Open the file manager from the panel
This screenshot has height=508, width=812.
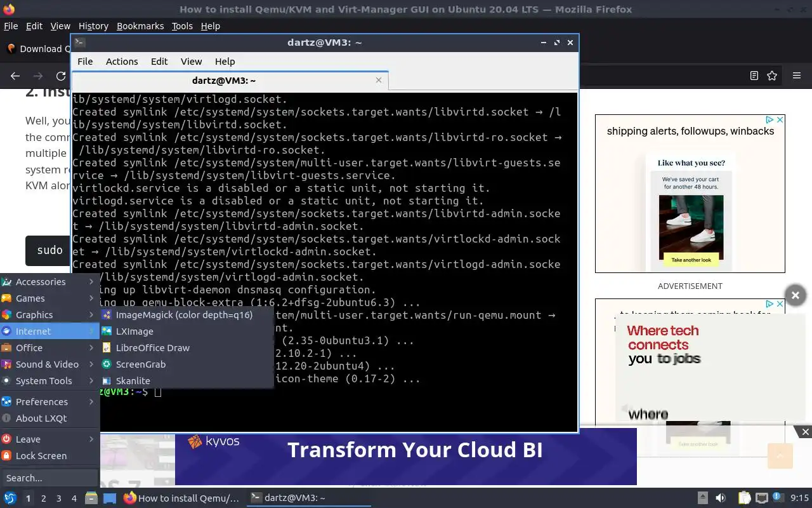click(x=91, y=498)
